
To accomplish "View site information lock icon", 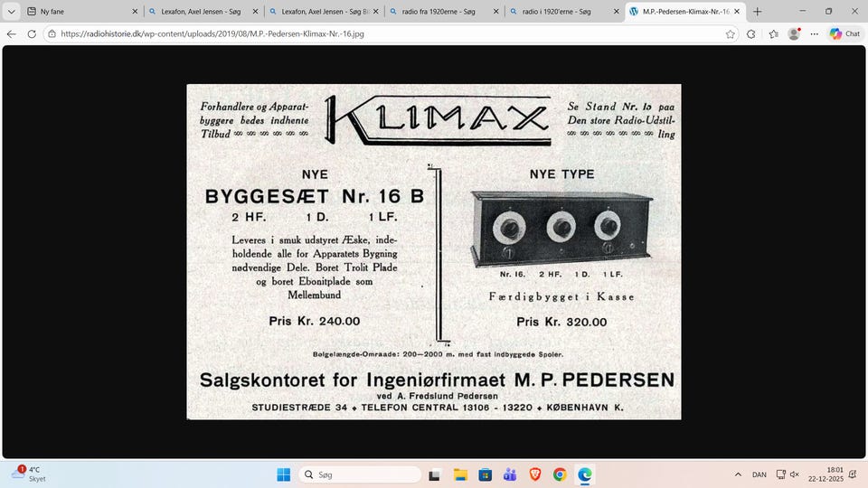I will [52, 33].
